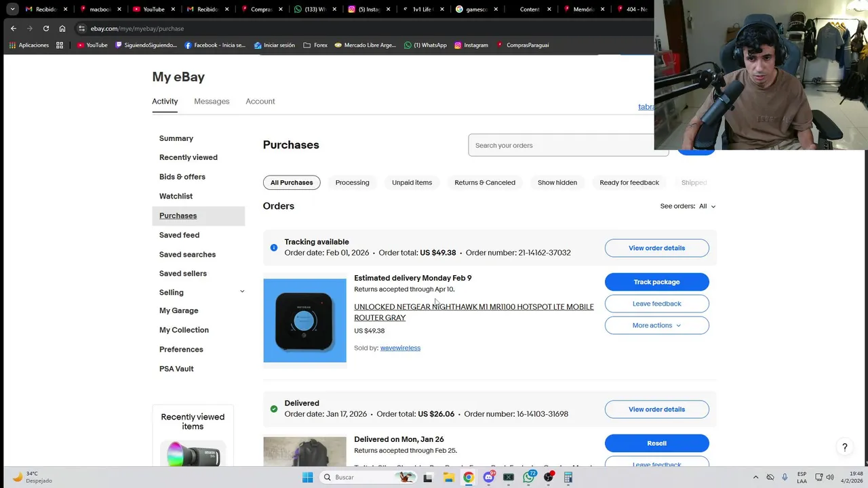This screenshot has width=868, height=488.
Task: View order details for order 21-14162-37032
Action: click(656, 248)
